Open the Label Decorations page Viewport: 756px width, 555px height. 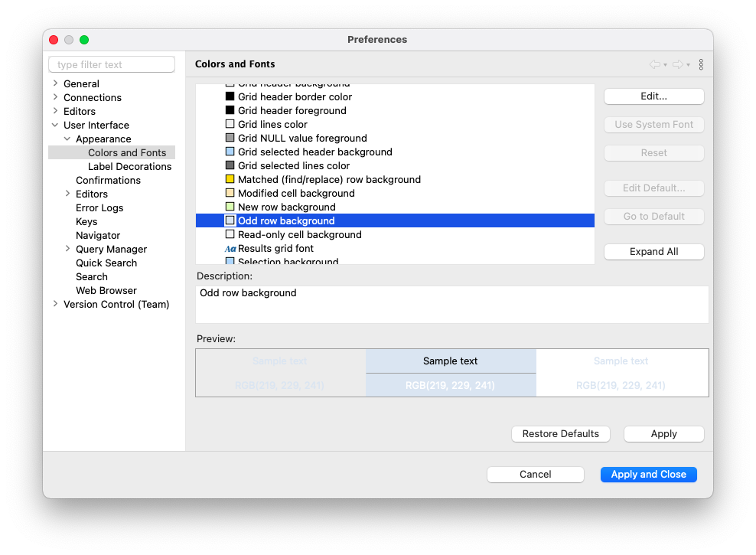click(129, 166)
